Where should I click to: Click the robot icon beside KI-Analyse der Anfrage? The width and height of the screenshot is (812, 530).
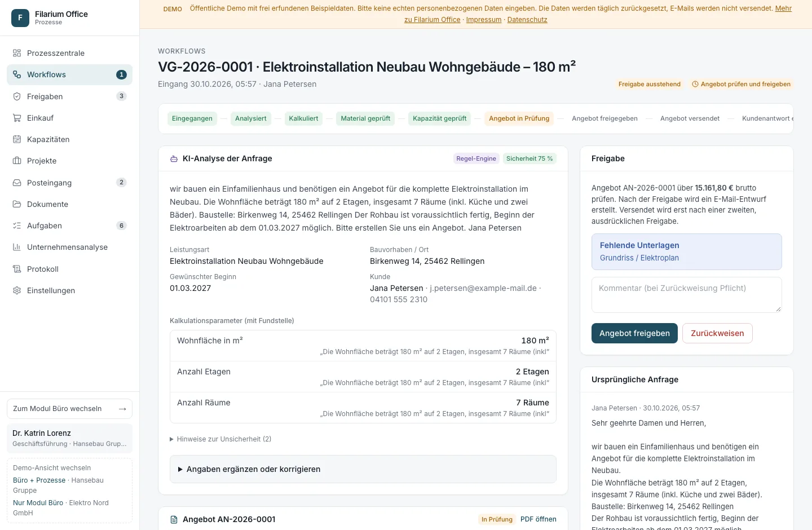coord(174,159)
